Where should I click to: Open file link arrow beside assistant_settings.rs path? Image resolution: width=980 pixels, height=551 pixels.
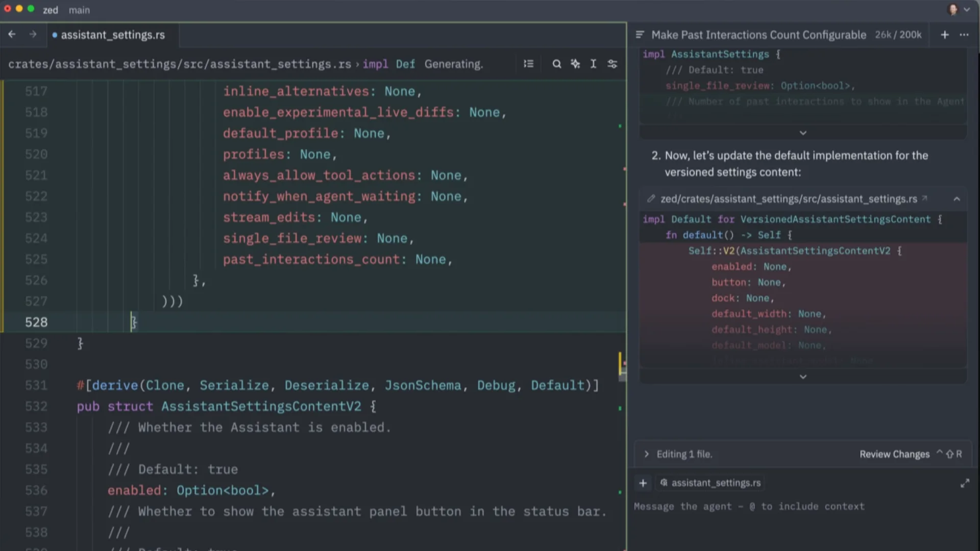pyautogui.click(x=924, y=198)
